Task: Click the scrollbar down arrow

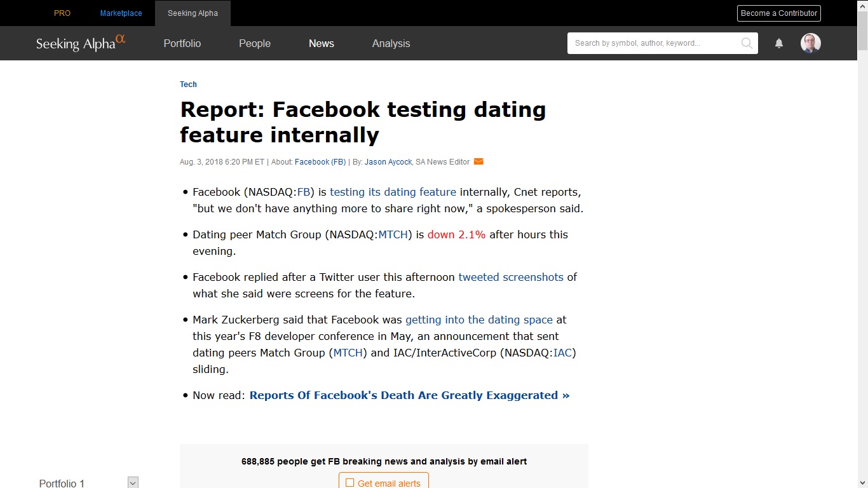Action: [862, 483]
